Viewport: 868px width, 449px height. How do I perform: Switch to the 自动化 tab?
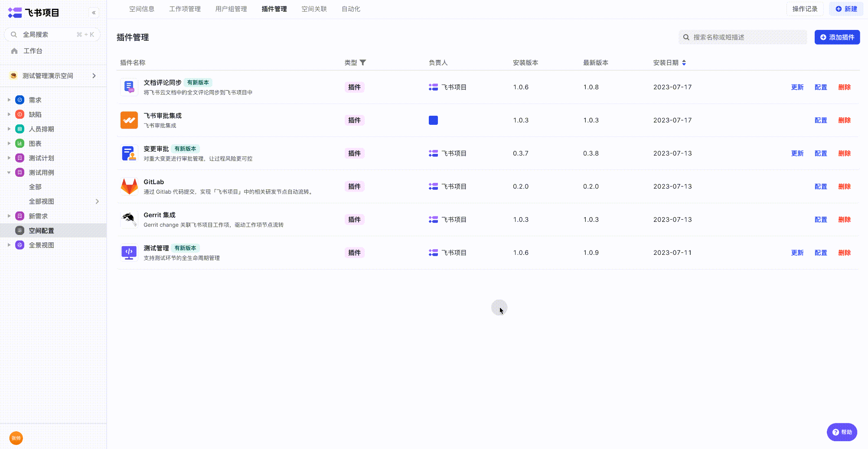(x=351, y=9)
